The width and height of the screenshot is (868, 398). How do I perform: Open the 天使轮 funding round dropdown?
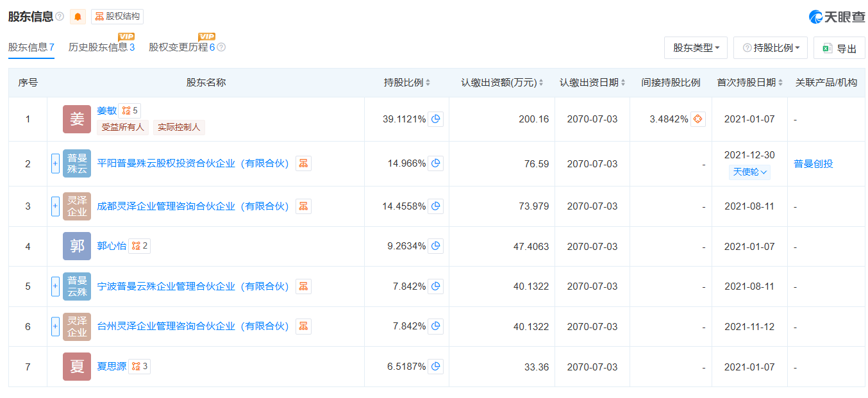tap(749, 172)
